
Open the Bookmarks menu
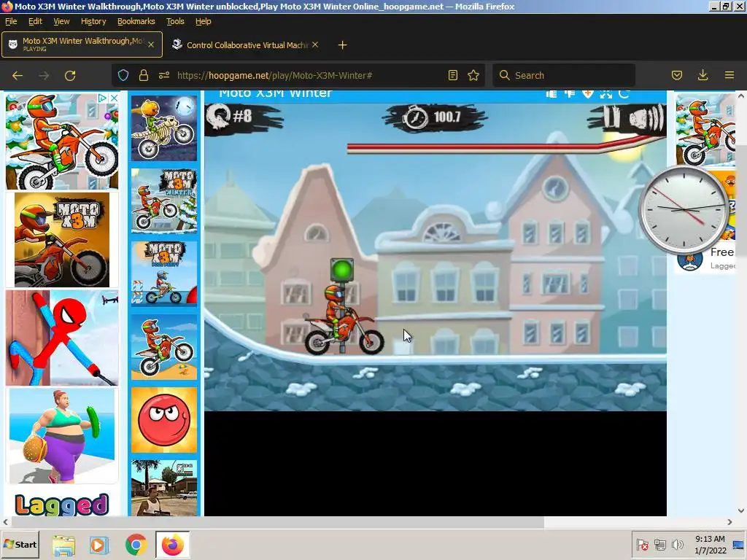pos(136,21)
